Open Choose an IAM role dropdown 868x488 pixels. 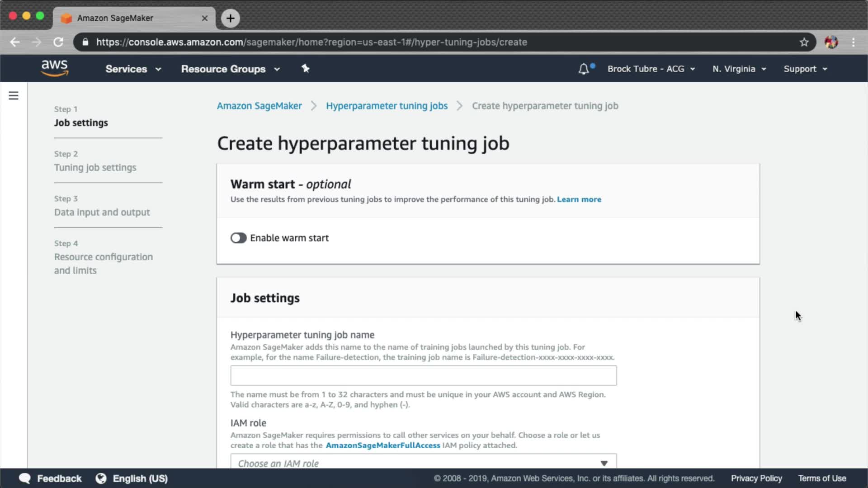pyautogui.click(x=423, y=463)
